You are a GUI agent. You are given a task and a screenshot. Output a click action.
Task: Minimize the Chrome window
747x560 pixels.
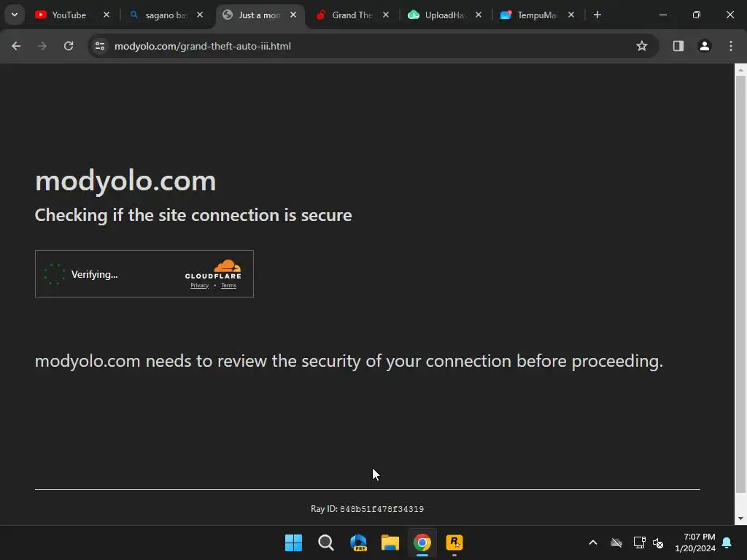(662, 15)
